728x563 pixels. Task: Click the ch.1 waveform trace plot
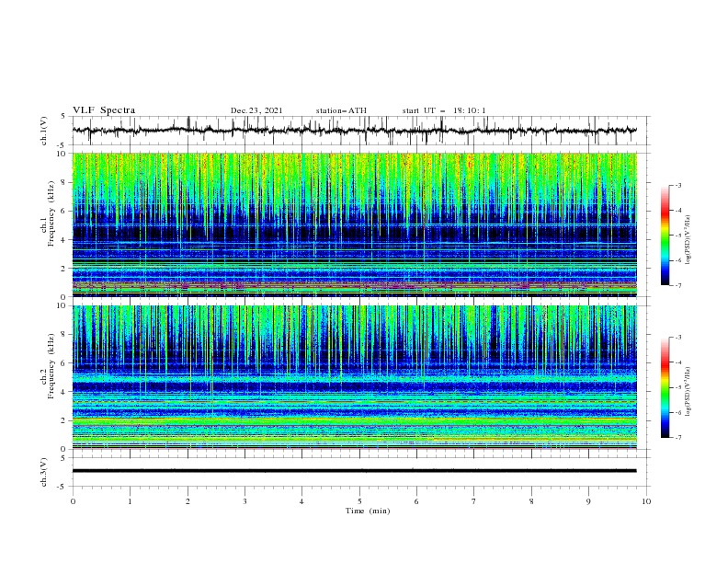pyautogui.click(x=354, y=131)
